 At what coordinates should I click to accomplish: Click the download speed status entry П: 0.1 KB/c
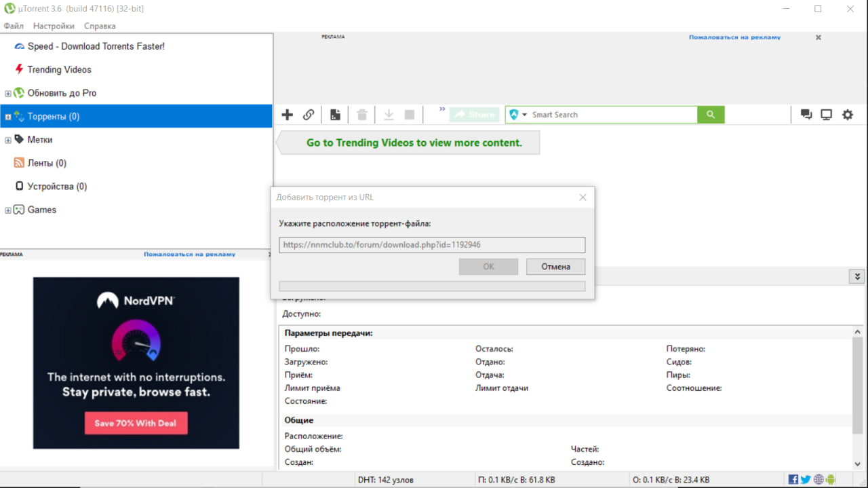(517, 480)
